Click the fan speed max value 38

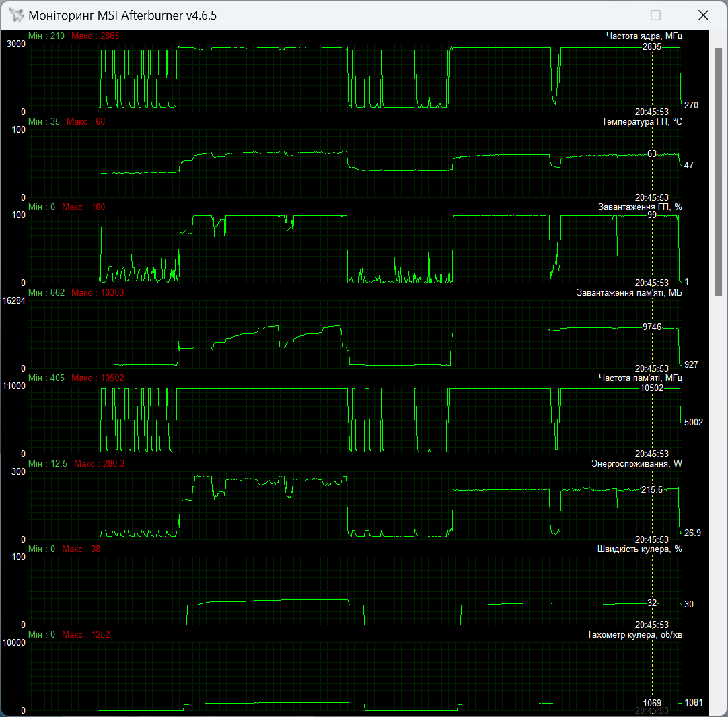[x=96, y=549]
